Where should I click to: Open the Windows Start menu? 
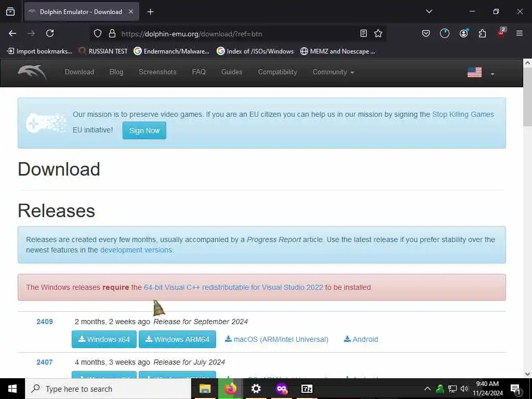12,389
